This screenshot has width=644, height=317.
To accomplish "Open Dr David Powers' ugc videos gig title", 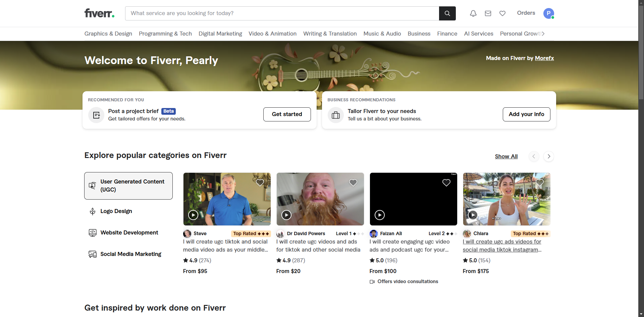I will 318,246.
